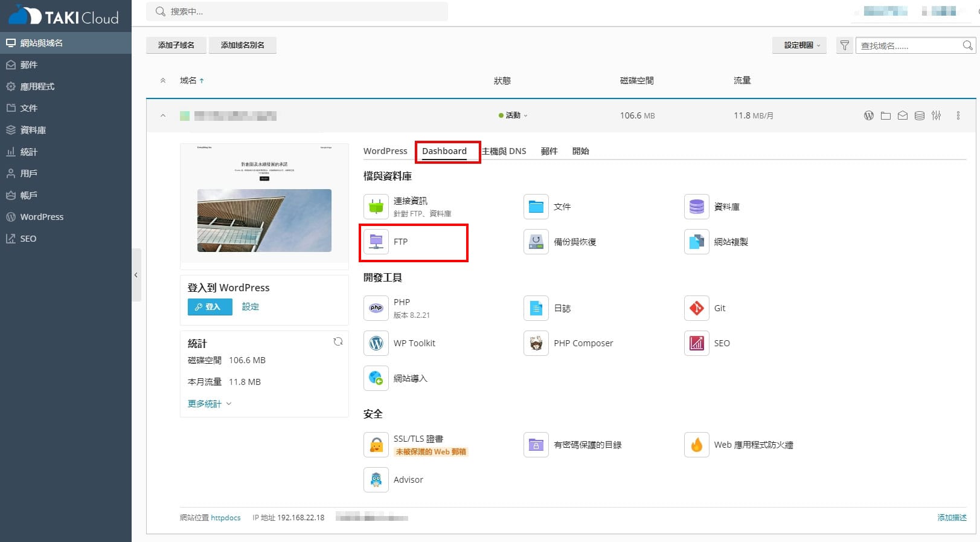
Task: Open 帳戶 in sidebar
Action: pos(66,195)
